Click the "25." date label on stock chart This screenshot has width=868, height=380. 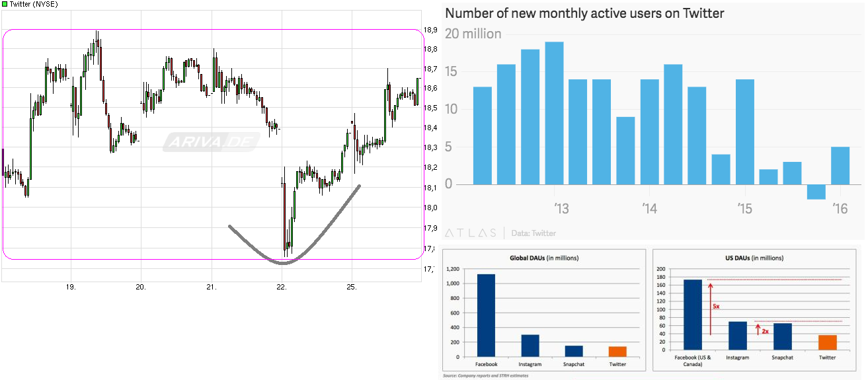352,287
